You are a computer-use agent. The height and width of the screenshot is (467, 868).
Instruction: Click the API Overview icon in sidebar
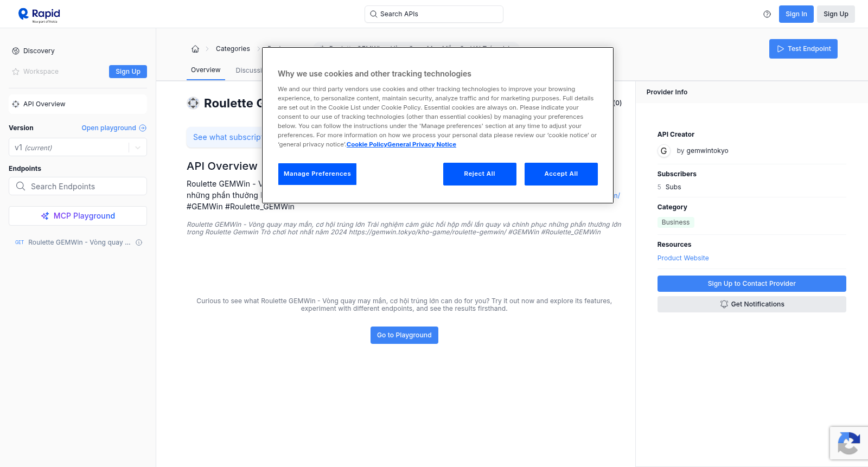[16, 104]
